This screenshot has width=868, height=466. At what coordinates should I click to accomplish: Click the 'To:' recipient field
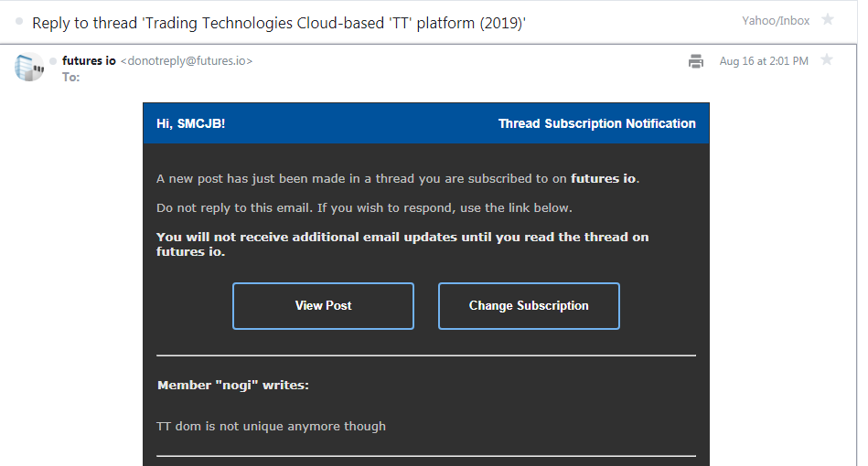[70, 77]
